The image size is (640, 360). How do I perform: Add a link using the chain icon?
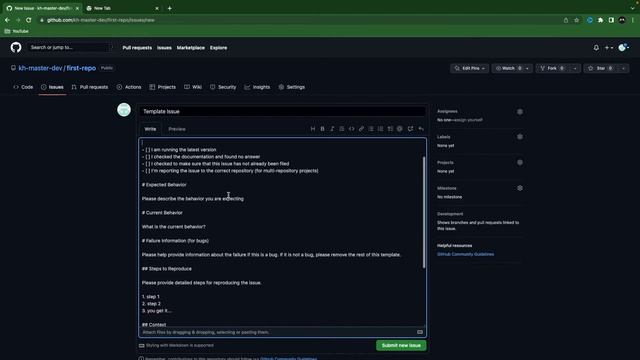click(361, 129)
